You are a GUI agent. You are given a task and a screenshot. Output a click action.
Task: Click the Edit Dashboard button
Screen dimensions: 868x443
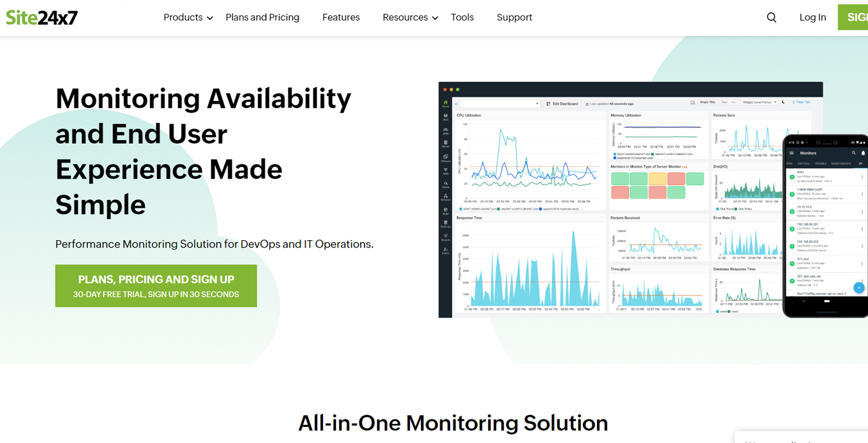pyautogui.click(x=562, y=104)
